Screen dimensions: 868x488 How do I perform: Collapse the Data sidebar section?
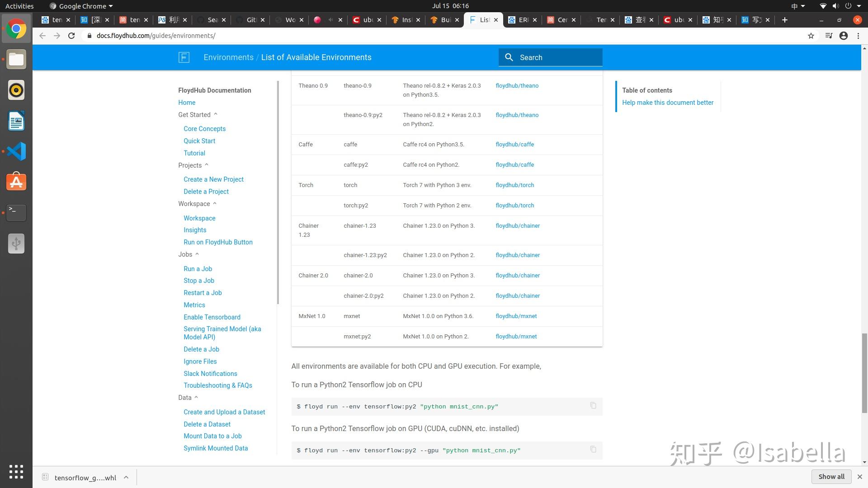tap(196, 398)
